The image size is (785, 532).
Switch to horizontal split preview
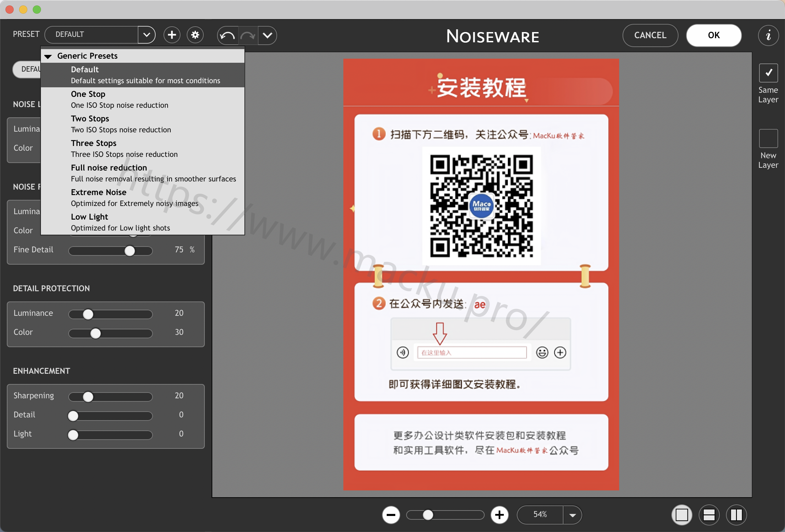pyautogui.click(x=709, y=515)
